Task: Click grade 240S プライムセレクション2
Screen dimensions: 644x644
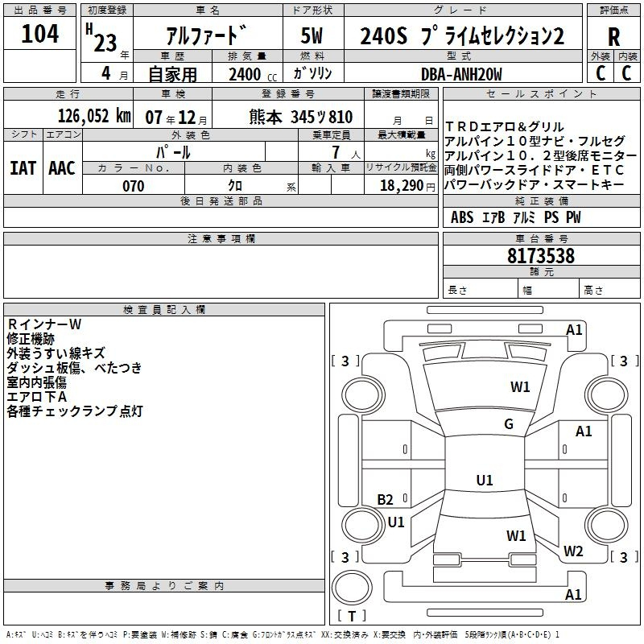Action: pos(462,35)
